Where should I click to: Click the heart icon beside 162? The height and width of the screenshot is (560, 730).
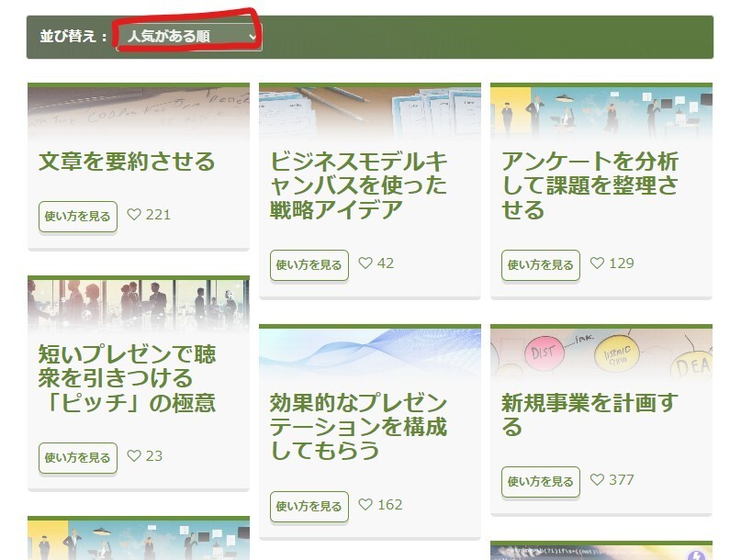pyautogui.click(x=365, y=504)
